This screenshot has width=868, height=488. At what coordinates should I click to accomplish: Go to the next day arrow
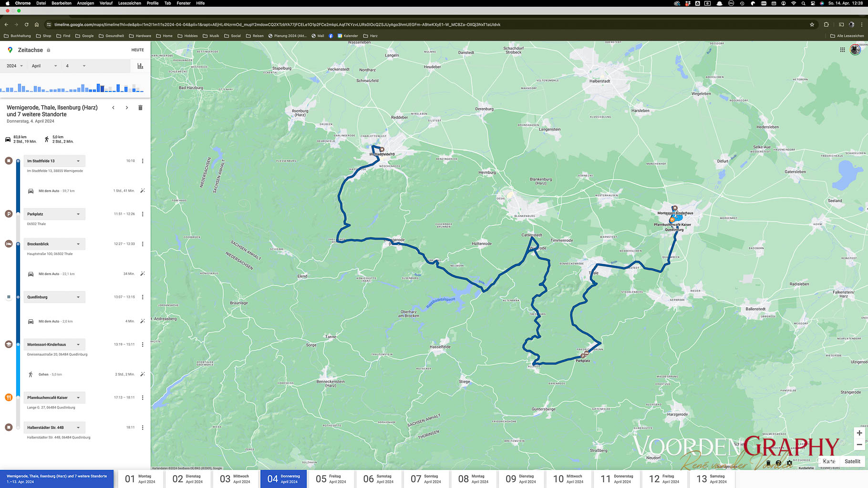[x=127, y=108]
